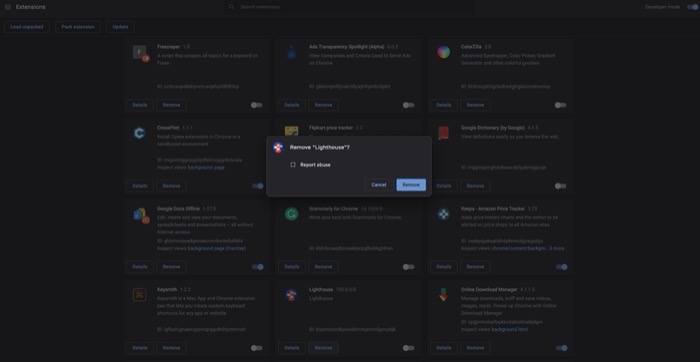Image resolution: width=700 pixels, height=362 pixels.
Task: Click the Frascraper extension icon
Action: tap(140, 53)
